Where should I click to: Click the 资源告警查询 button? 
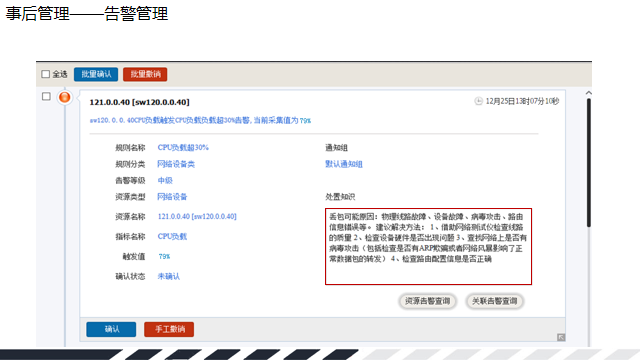(x=427, y=301)
